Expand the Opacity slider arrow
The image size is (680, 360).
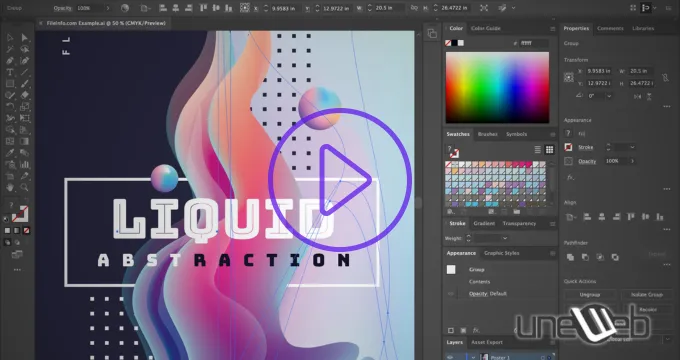[x=632, y=161]
